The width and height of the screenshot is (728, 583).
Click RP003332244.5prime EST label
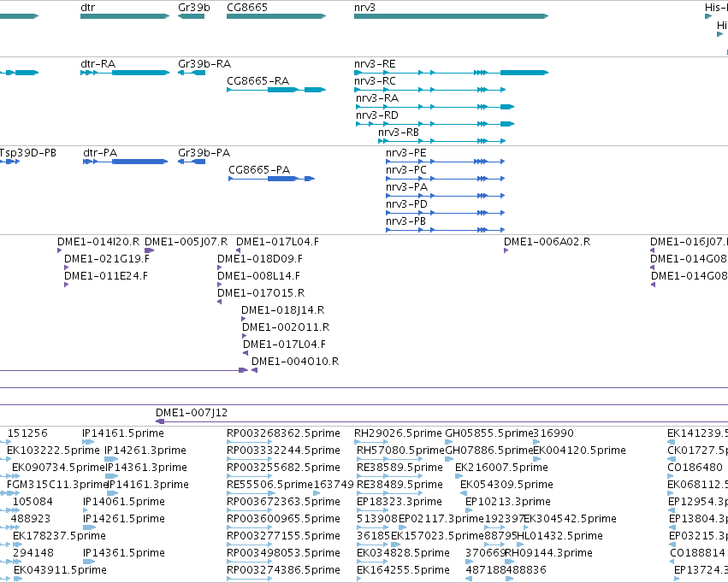click(284, 450)
